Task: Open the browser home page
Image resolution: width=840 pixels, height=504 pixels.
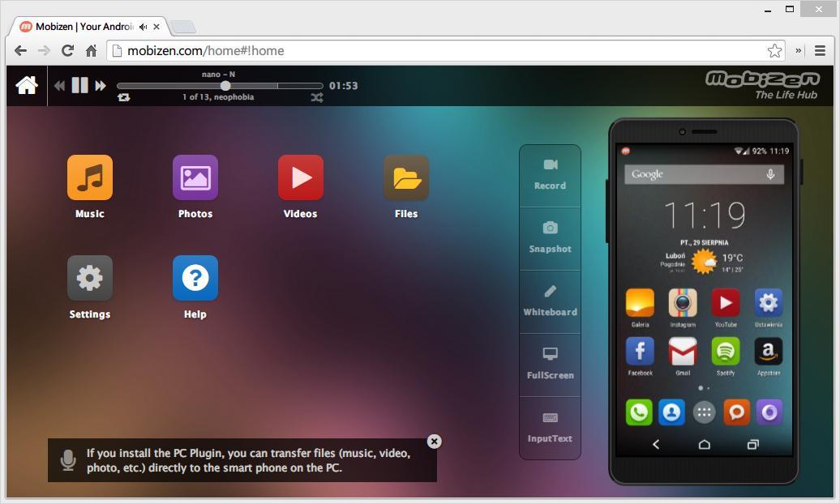Action: click(91, 51)
